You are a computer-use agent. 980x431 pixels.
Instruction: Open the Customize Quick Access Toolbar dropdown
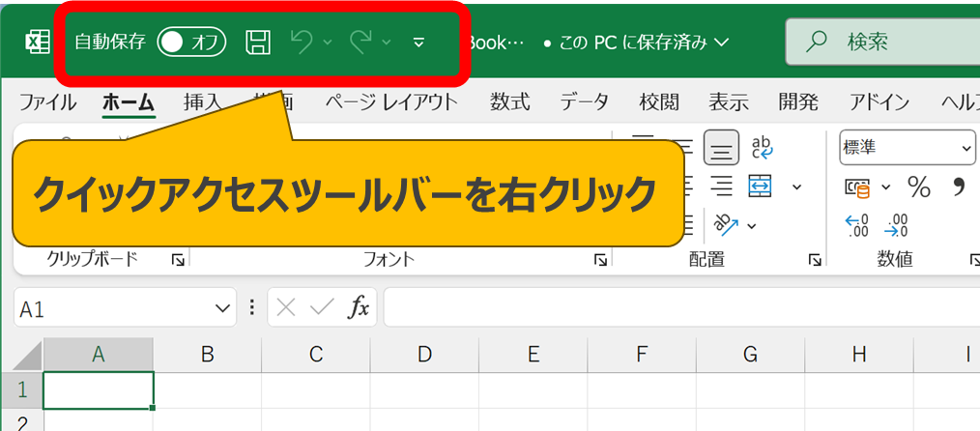(418, 43)
